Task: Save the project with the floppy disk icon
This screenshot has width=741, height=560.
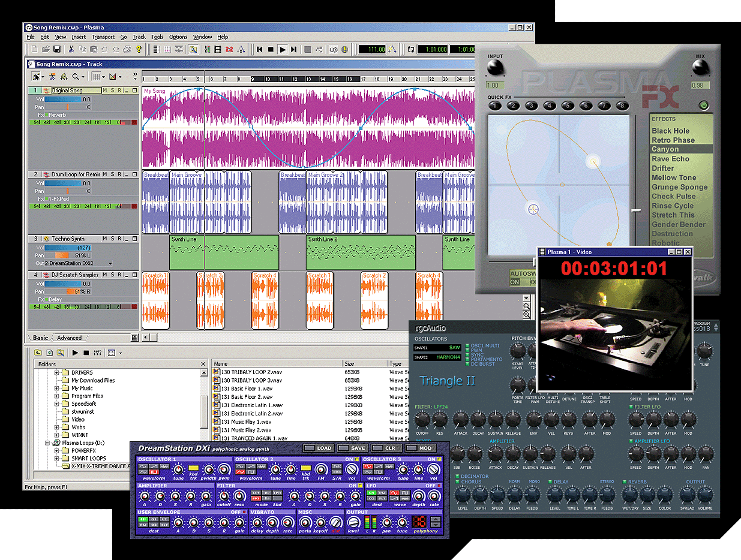Action: [x=57, y=50]
